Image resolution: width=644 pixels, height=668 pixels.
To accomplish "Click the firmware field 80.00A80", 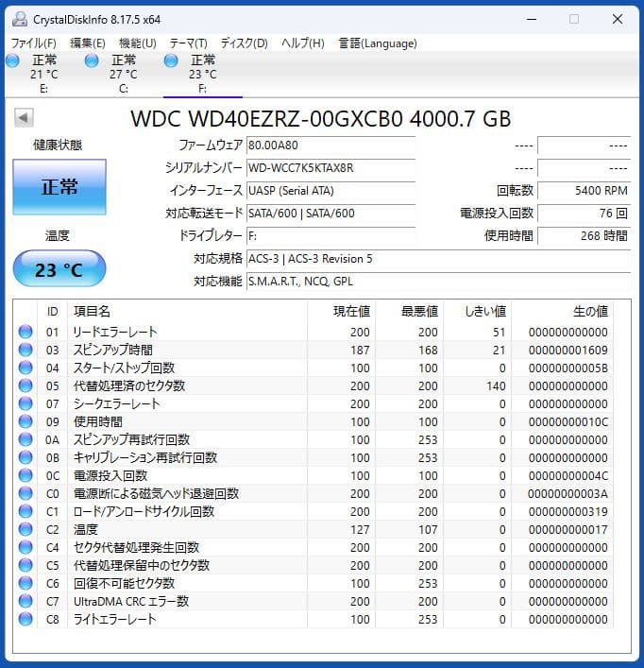I will point(331,146).
